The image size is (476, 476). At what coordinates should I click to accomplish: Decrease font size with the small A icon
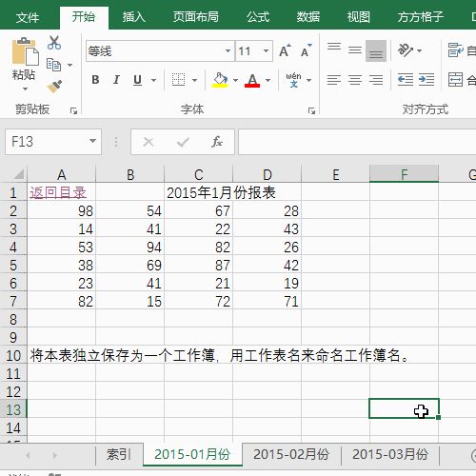[307, 50]
